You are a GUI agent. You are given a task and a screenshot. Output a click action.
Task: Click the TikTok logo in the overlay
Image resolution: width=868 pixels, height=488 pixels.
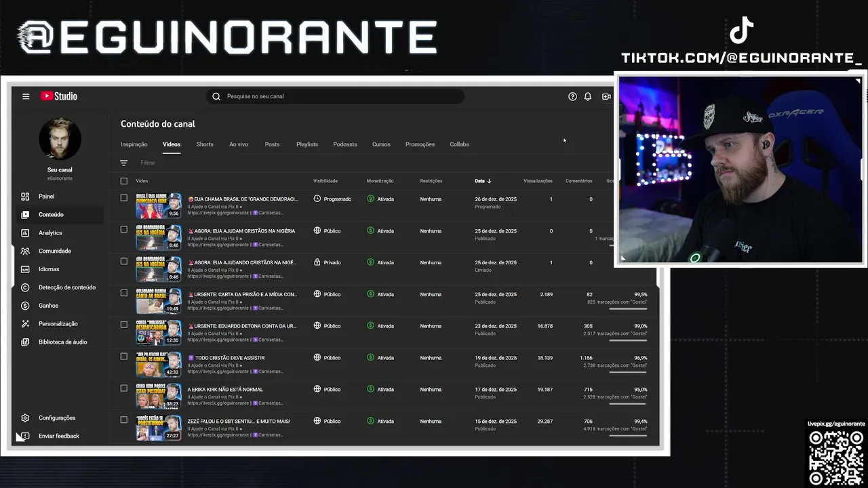(x=742, y=30)
